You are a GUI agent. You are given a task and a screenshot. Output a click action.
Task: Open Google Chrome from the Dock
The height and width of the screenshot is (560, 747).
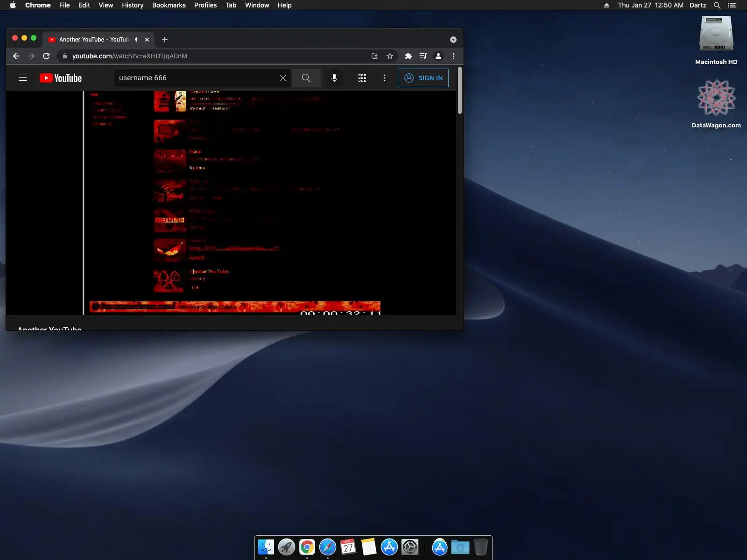click(307, 547)
